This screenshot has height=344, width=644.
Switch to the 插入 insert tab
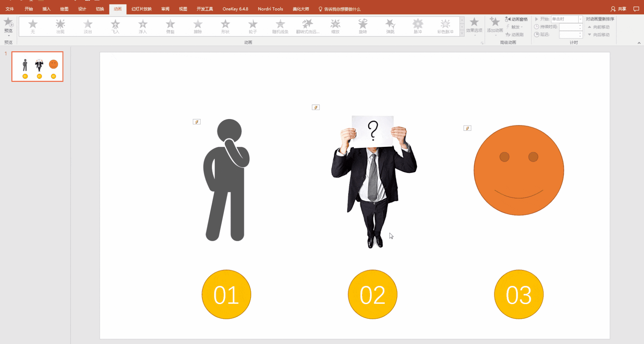coord(46,9)
